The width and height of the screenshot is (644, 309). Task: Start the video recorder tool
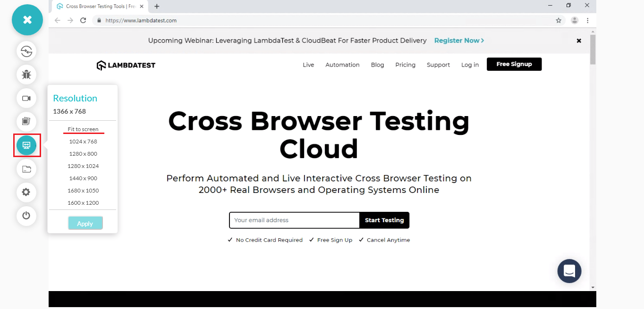(x=26, y=98)
